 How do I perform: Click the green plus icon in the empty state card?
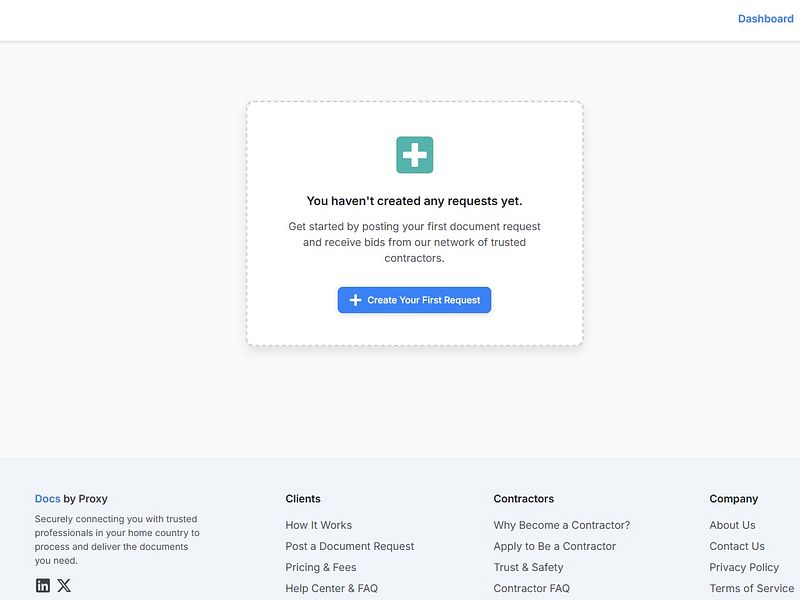[414, 155]
